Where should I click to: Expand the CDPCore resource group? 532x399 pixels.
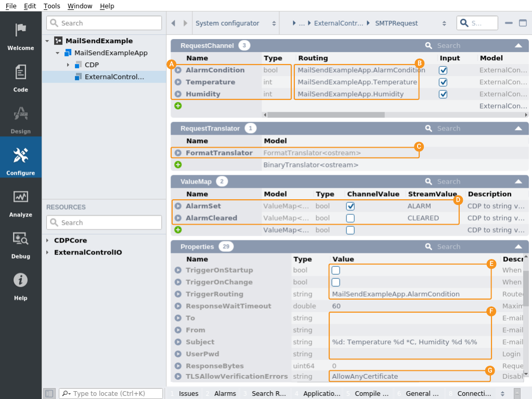47,240
